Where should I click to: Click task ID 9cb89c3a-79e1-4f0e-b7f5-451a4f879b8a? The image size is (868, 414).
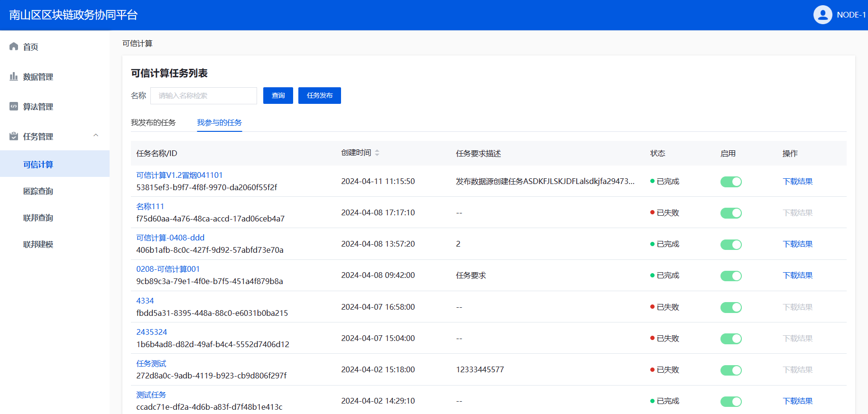(210, 281)
